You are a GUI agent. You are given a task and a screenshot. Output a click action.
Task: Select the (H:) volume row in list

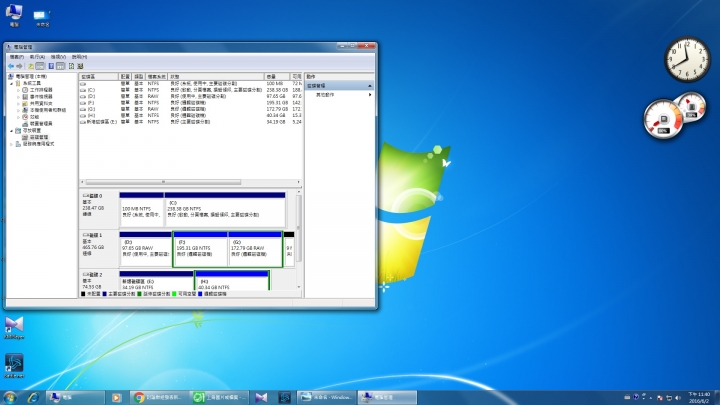coord(191,116)
